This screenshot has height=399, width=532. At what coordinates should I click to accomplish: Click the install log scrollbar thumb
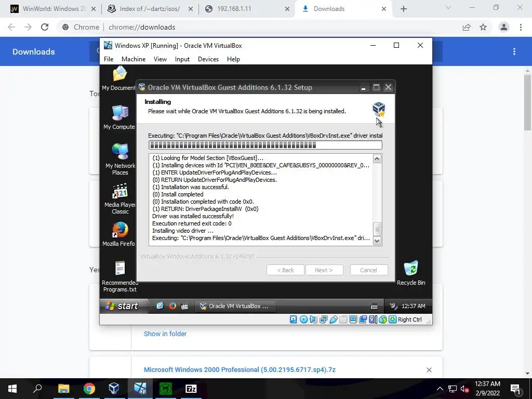click(377, 229)
